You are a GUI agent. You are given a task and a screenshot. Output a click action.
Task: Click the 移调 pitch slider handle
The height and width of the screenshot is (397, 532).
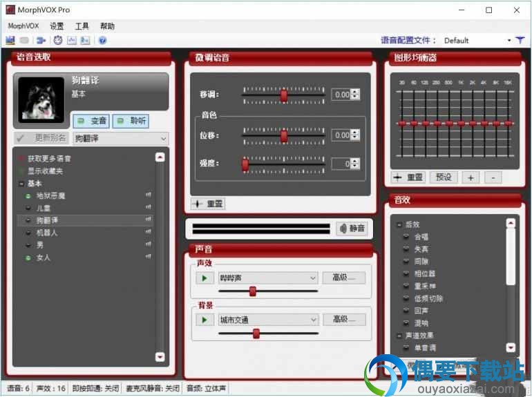(x=284, y=95)
